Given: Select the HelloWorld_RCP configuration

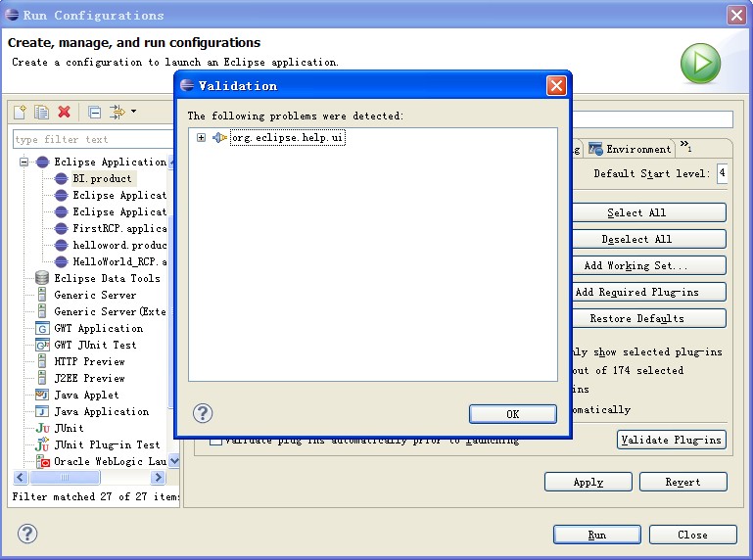Looking at the screenshot, I should 119,261.
